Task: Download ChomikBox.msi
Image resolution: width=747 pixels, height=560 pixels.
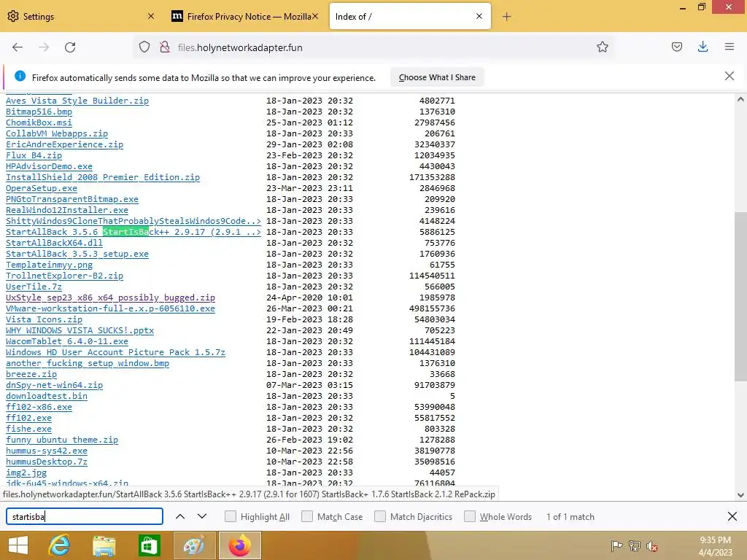Action: pos(39,122)
